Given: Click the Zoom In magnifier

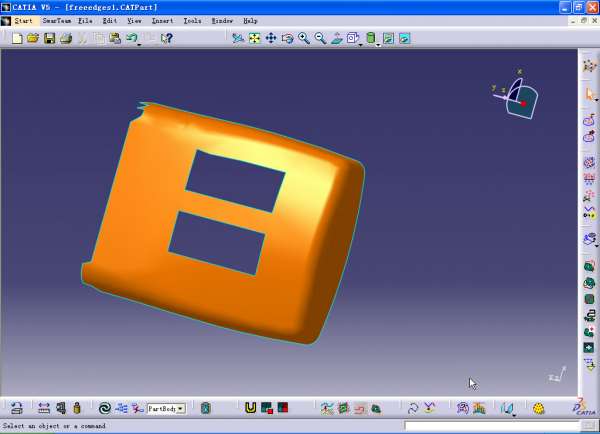Looking at the screenshot, I should tap(304, 38).
